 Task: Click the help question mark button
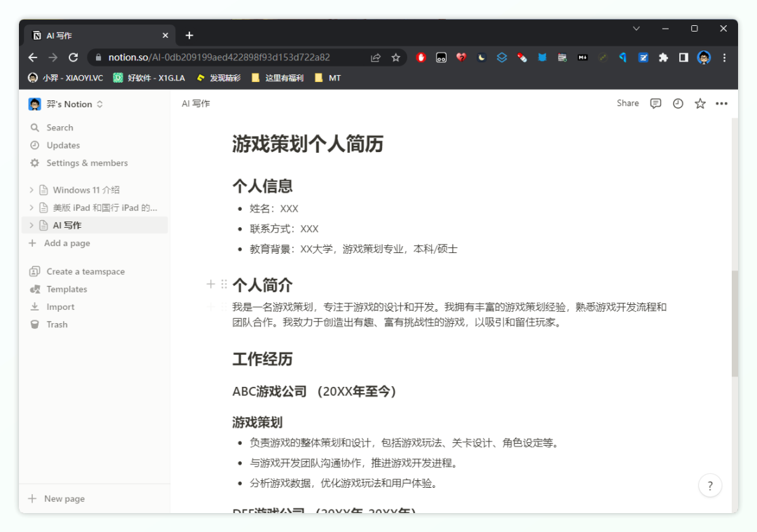click(x=710, y=485)
